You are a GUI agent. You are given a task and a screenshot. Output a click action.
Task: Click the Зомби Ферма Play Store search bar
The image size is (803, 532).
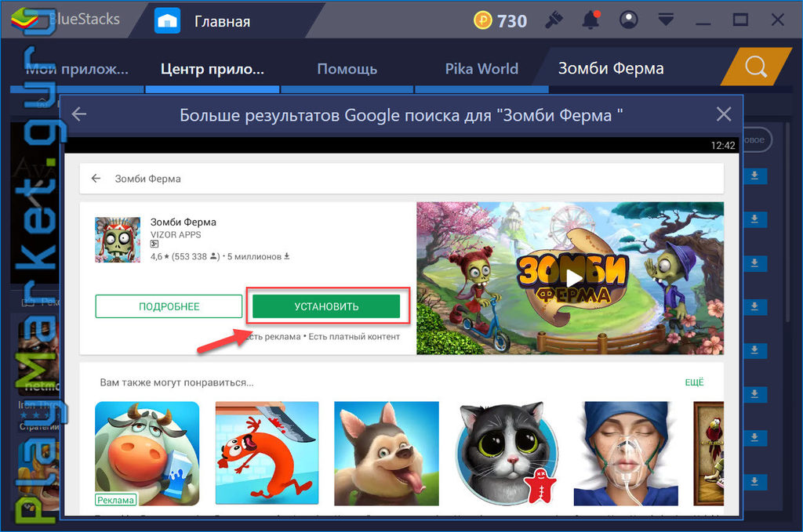401,179
